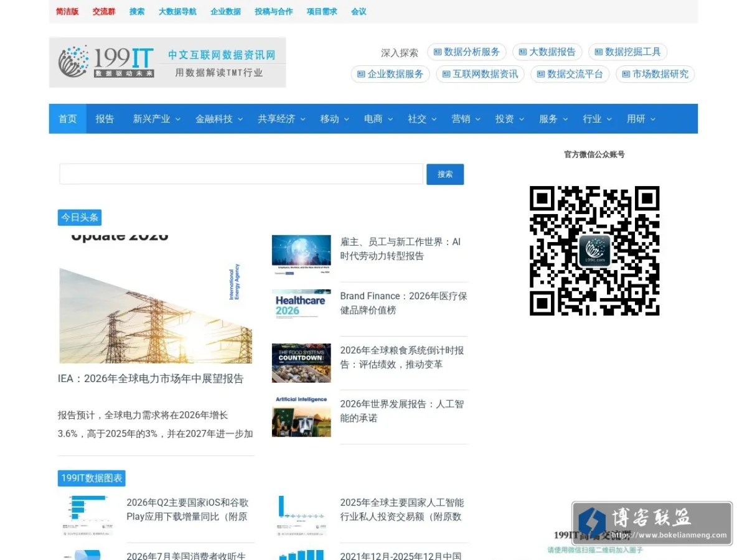This screenshot has height=560, width=747.
Task: Open Brand Finance 2026年医疗保健品牌价值榜 link
Action: 403,303
